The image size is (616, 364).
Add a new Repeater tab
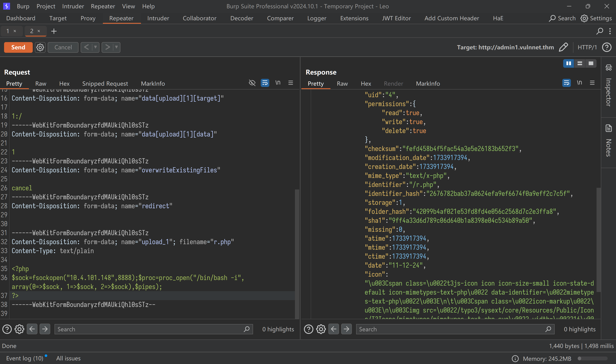pyautogui.click(x=54, y=31)
